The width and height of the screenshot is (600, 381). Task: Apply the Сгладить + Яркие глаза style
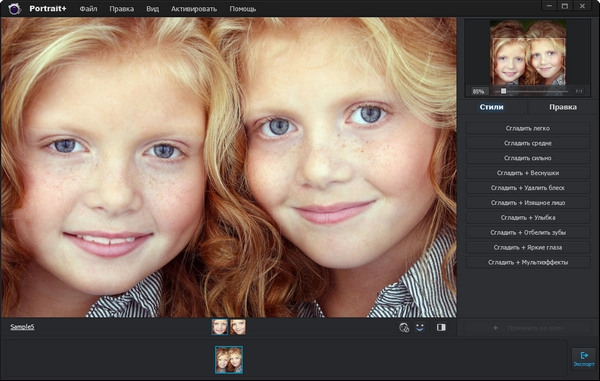pos(528,247)
